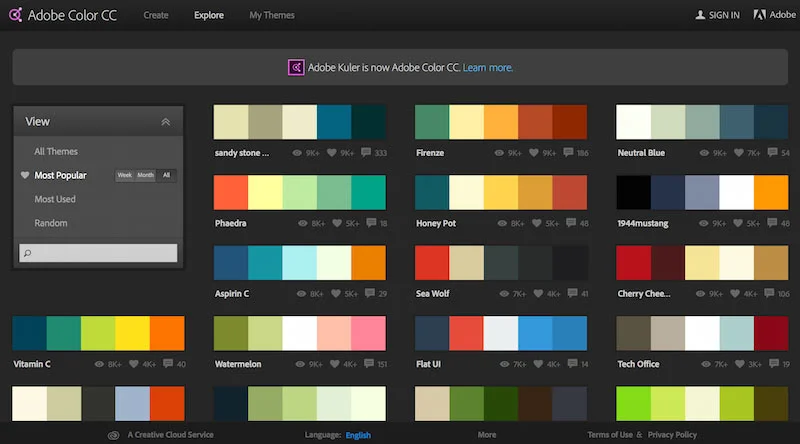Screen dimensions: 800x444
Task: Open the Adobe logo link
Action: coord(774,15)
